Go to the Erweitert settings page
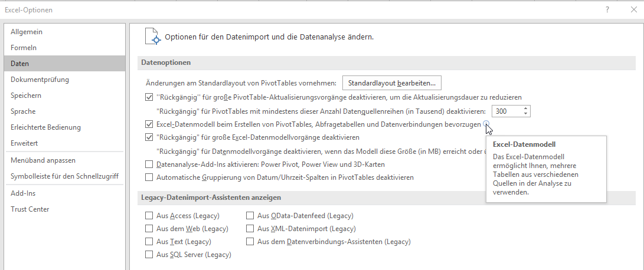Viewport: 644px width, 270px height. [x=24, y=143]
